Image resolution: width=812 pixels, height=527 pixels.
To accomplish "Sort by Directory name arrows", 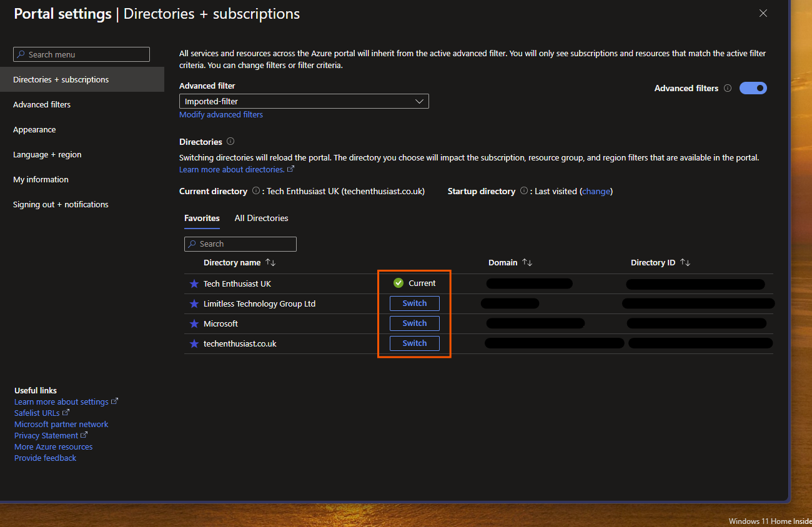I will pyautogui.click(x=270, y=263).
